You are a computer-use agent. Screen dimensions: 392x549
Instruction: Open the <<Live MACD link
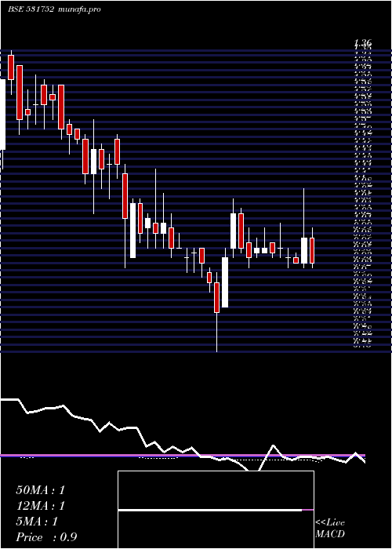330,529
